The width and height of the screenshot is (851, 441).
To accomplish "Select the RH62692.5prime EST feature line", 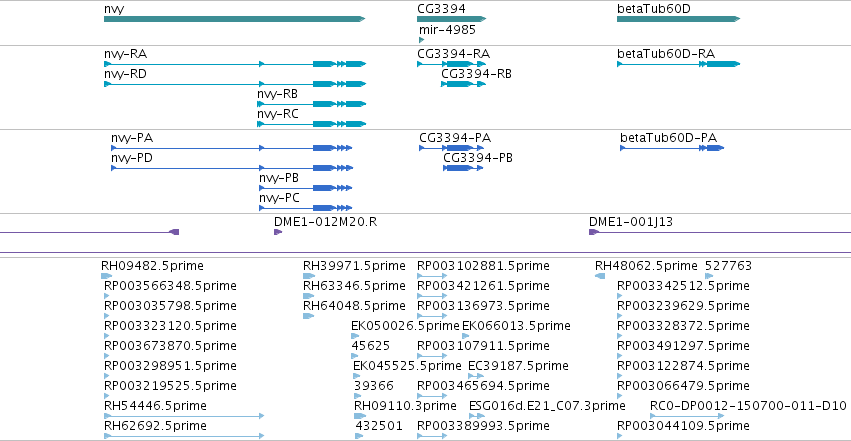I will coord(184,436).
